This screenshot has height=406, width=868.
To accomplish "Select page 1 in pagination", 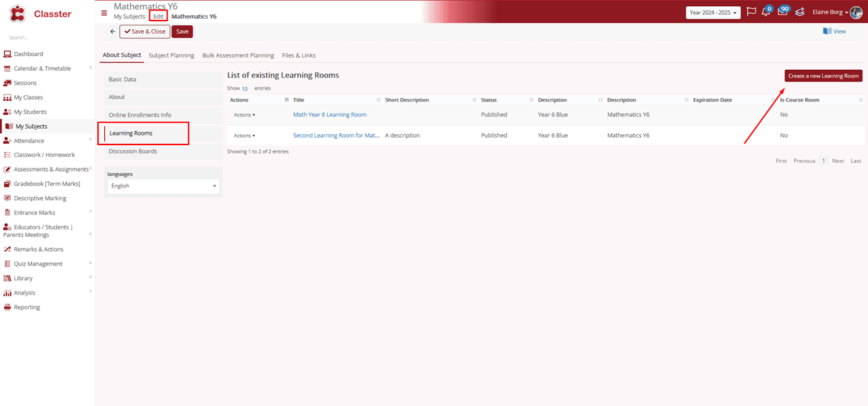I will click(x=823, y=161).
